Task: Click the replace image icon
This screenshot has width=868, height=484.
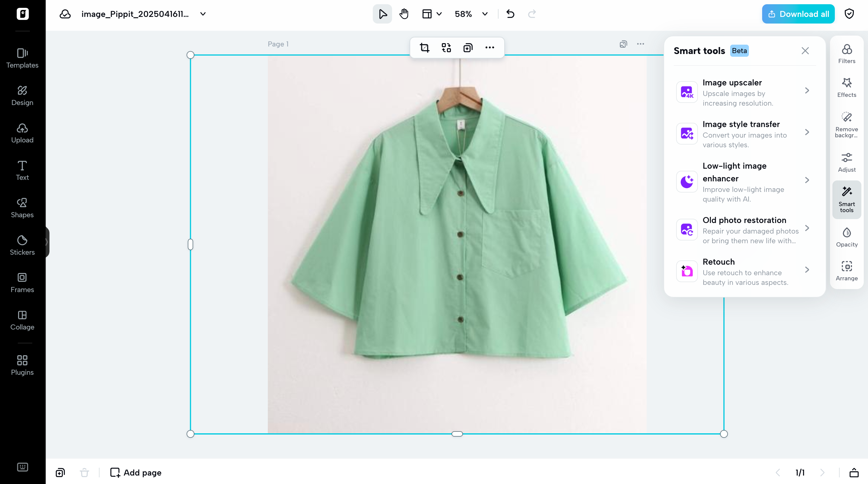Action: [446, 47]
